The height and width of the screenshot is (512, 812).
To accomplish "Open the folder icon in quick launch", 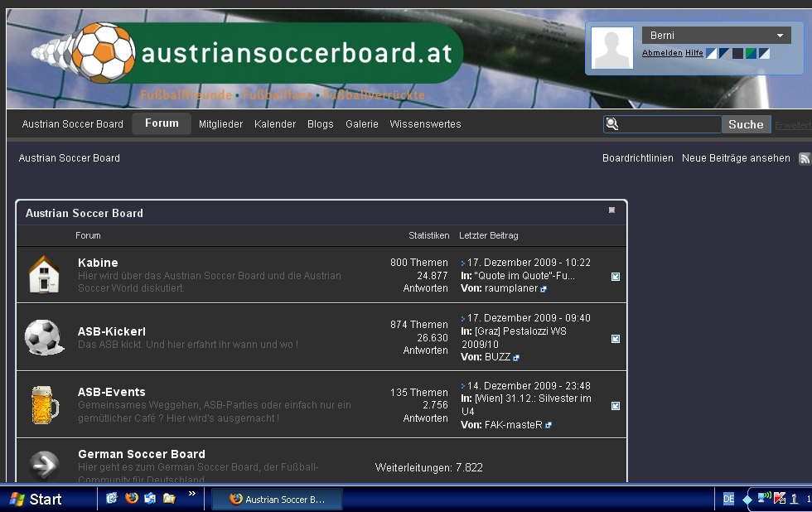I will (169, 498).
